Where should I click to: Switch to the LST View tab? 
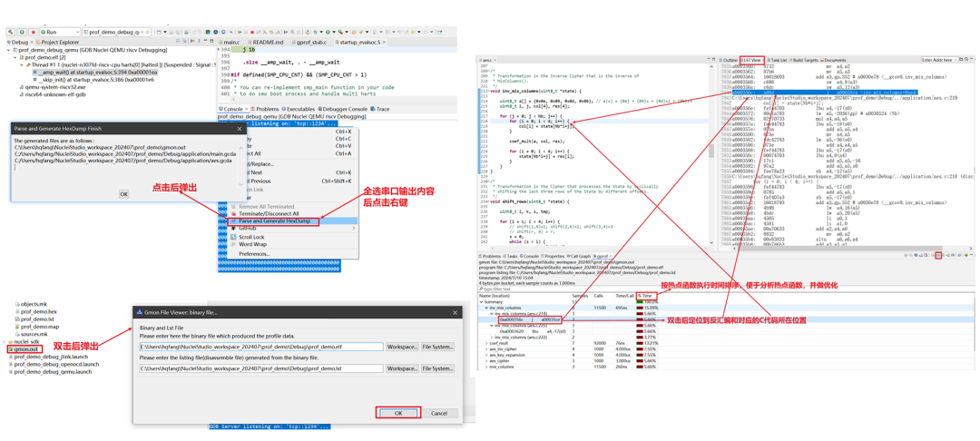[x=752, y=59]
